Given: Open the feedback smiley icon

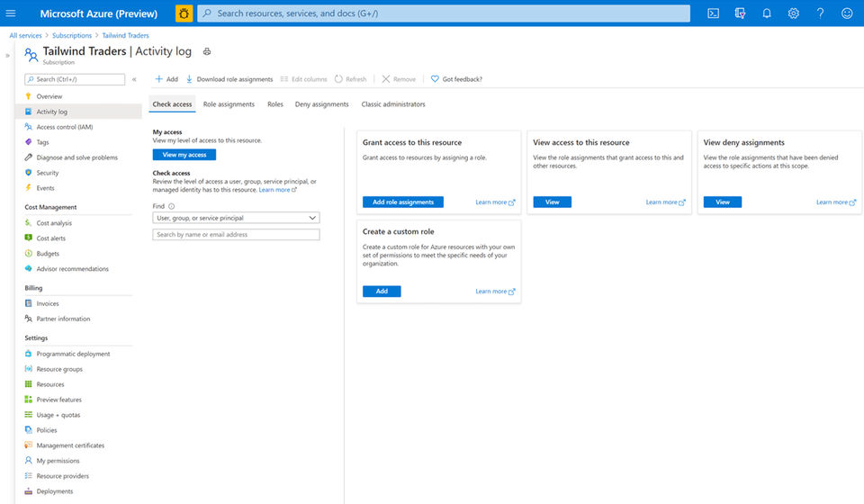Looking at the screenshot, I should point(847,13).
